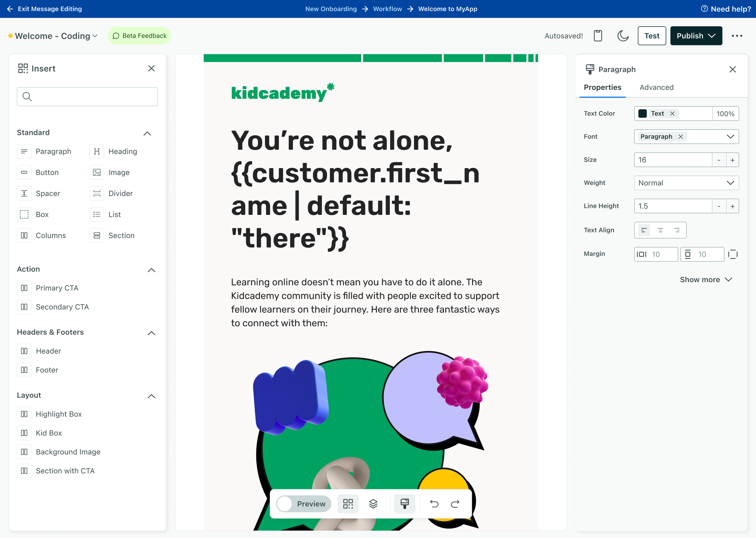The height and width of the screenshot is (538, 756).
Task: Open Need help?
Action: [x=726, y=9]
